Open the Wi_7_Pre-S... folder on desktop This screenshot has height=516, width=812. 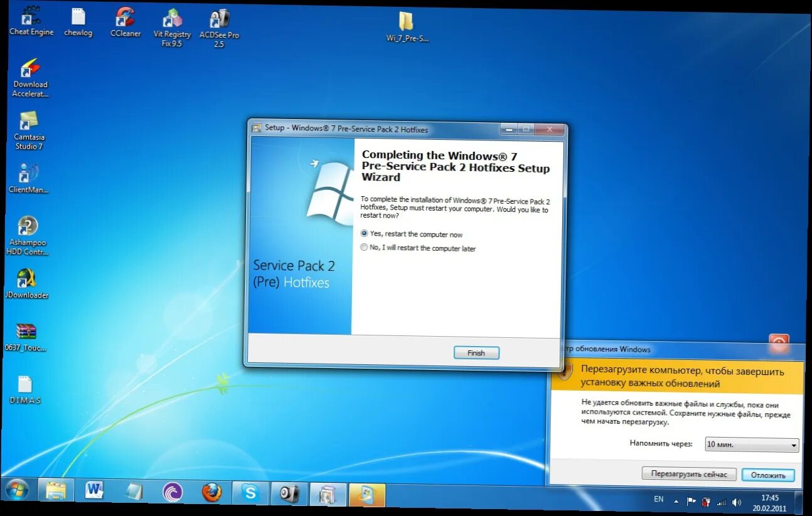pos(407,27)
